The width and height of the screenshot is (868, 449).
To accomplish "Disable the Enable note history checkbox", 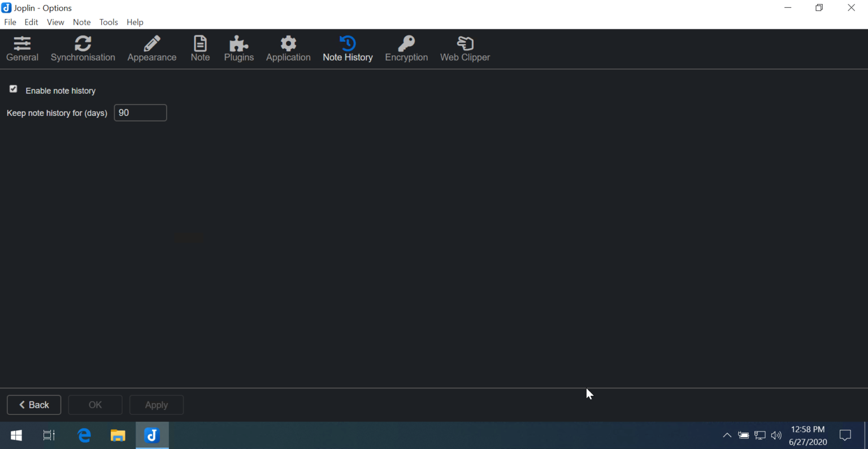I will tap(13, 89).
